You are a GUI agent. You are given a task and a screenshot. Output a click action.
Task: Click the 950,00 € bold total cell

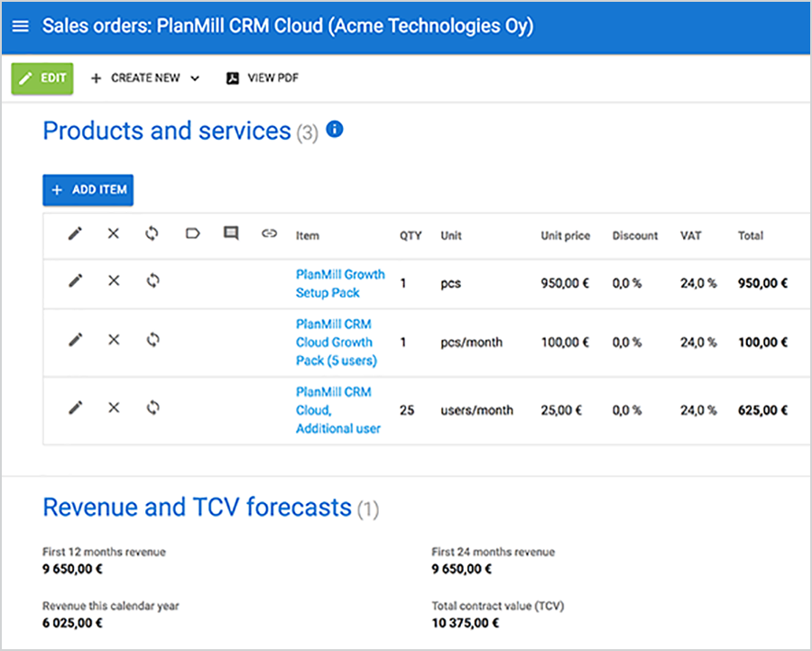[x=762, y=284]
